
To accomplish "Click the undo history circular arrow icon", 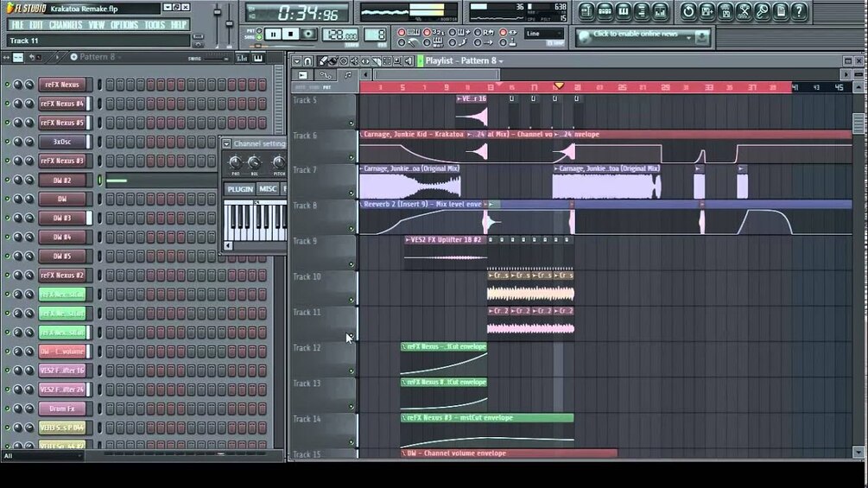I will 688,11.
